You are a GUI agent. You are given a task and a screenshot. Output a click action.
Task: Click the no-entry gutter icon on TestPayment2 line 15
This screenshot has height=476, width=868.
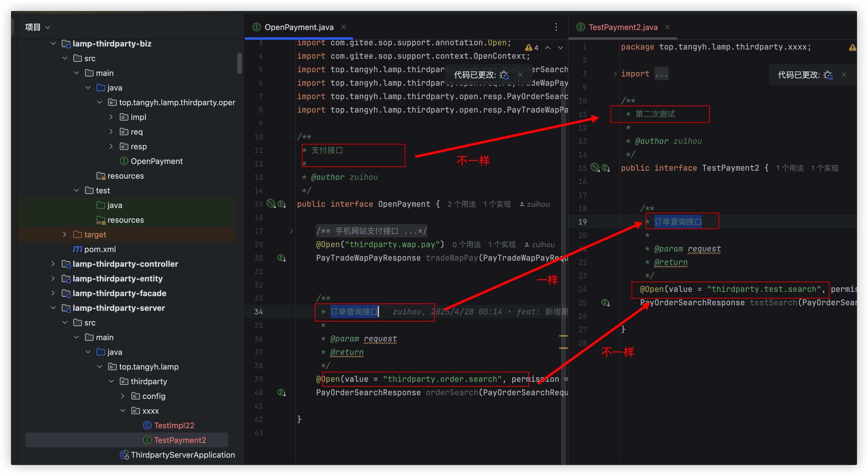click(595, 167)
